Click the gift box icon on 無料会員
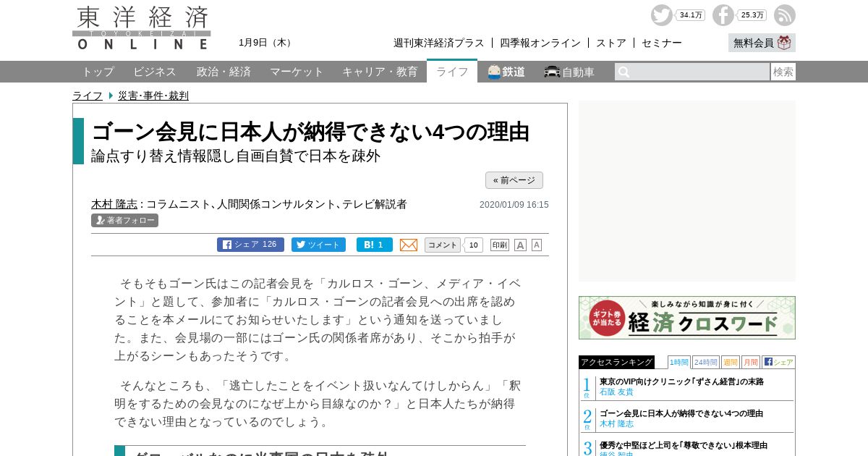The height and width of the screenshot is (456, 868). tap(784, 43)
